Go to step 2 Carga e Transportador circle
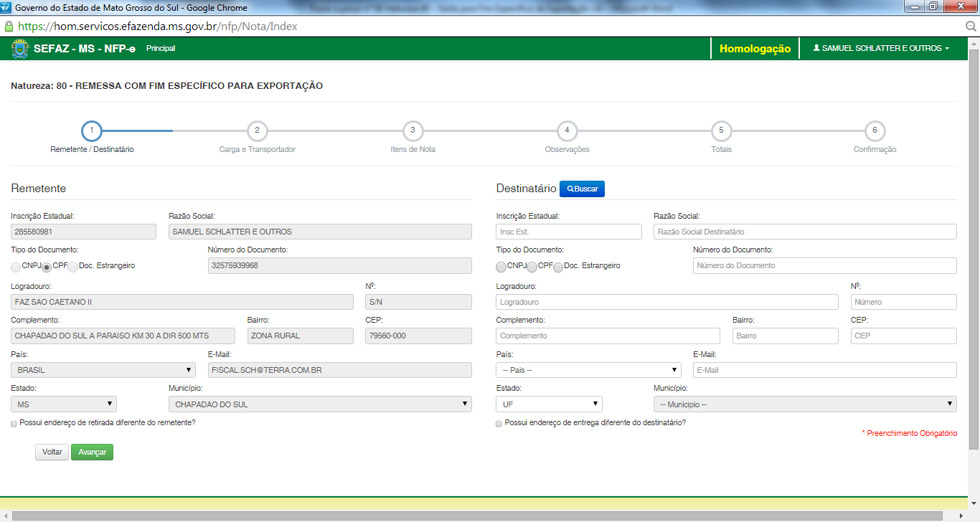Viewport: 980px width, 522px height. click(257, 130)
